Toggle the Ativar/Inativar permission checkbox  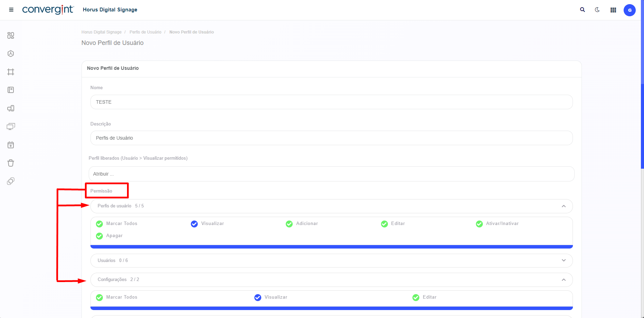[479, 224]
